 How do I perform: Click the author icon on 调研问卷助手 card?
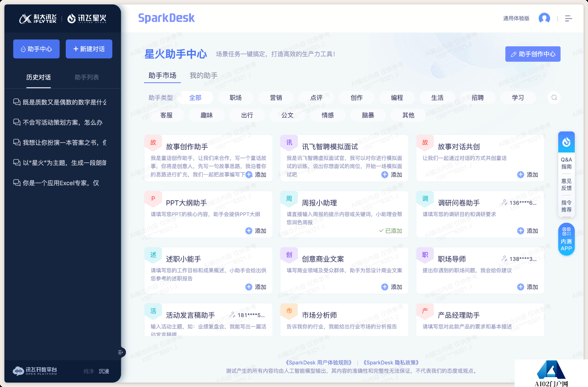pyautogui.click(x=505, y=203)
